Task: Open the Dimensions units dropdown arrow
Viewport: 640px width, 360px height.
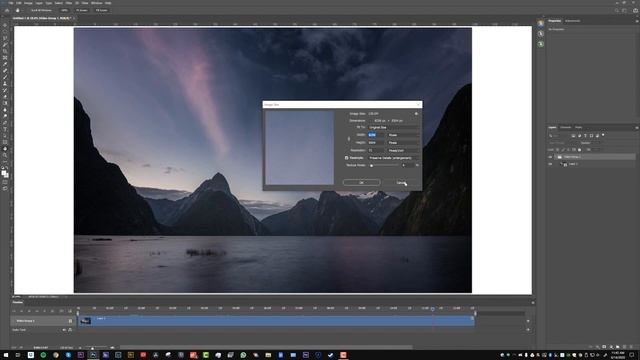Action: pos(371,121)
